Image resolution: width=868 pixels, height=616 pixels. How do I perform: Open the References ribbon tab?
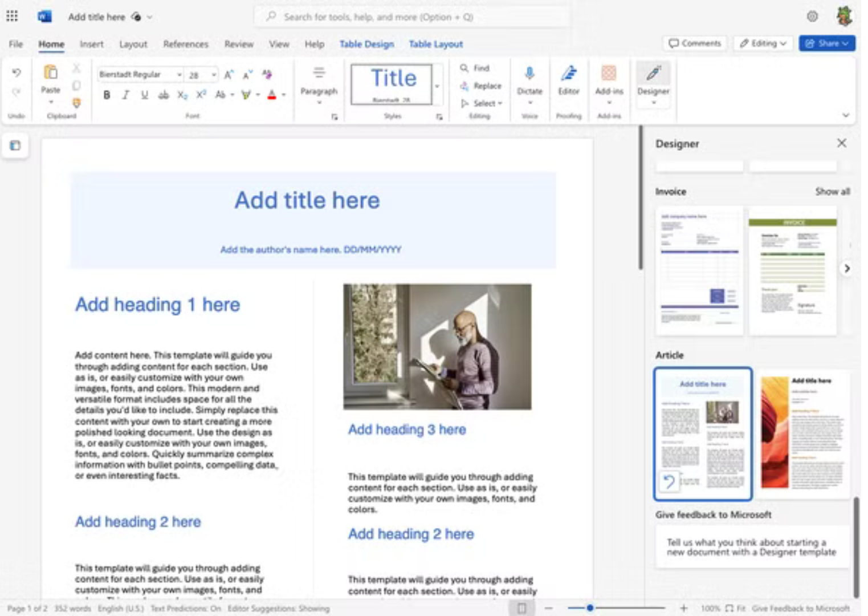tap(185, 44)
